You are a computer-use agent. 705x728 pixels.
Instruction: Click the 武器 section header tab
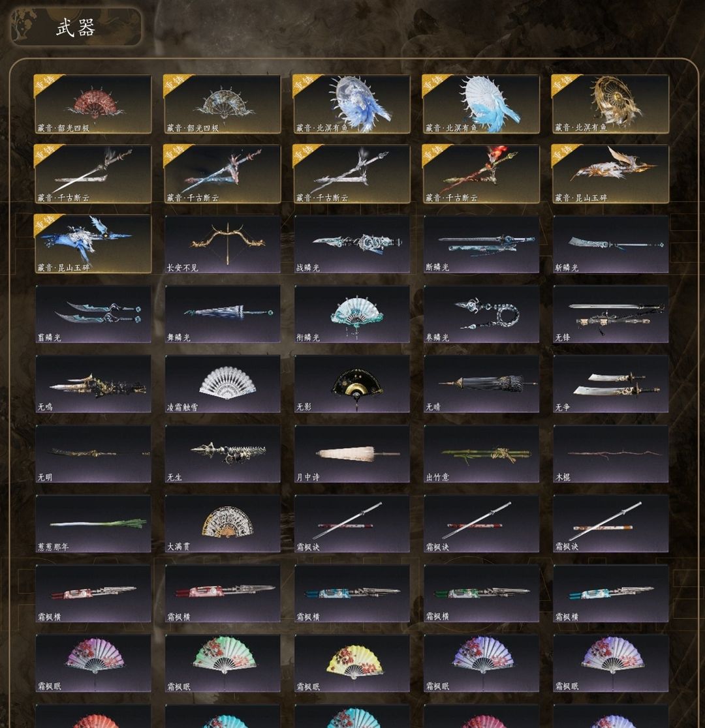pos(76,27)
